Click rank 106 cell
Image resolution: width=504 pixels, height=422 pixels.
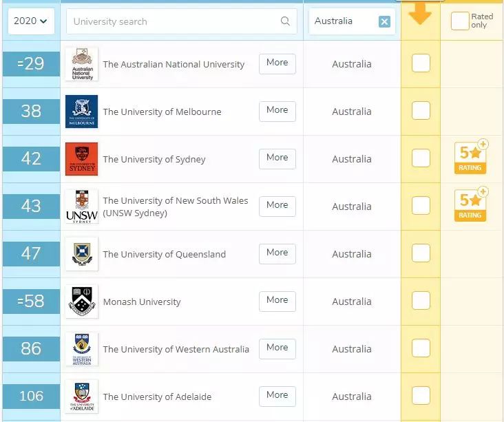[x=31, y=397]
